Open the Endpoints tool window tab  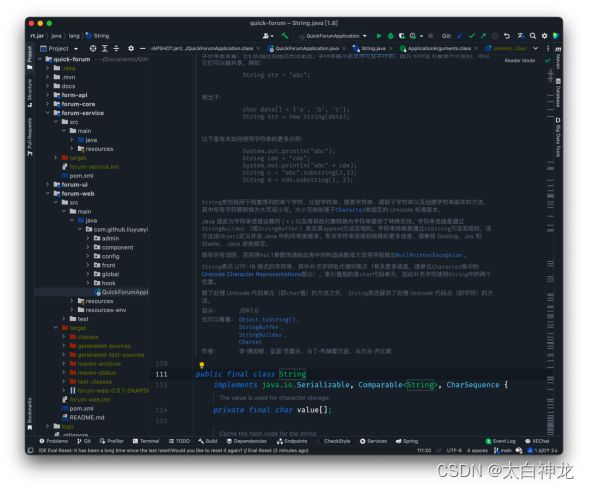coord(292,441)
